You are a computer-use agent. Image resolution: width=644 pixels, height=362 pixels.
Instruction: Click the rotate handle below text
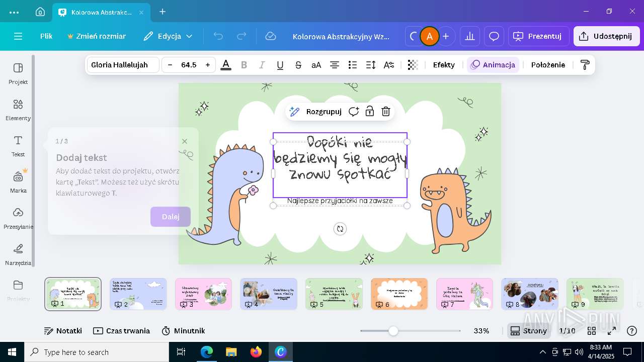[x=340, y=229]
